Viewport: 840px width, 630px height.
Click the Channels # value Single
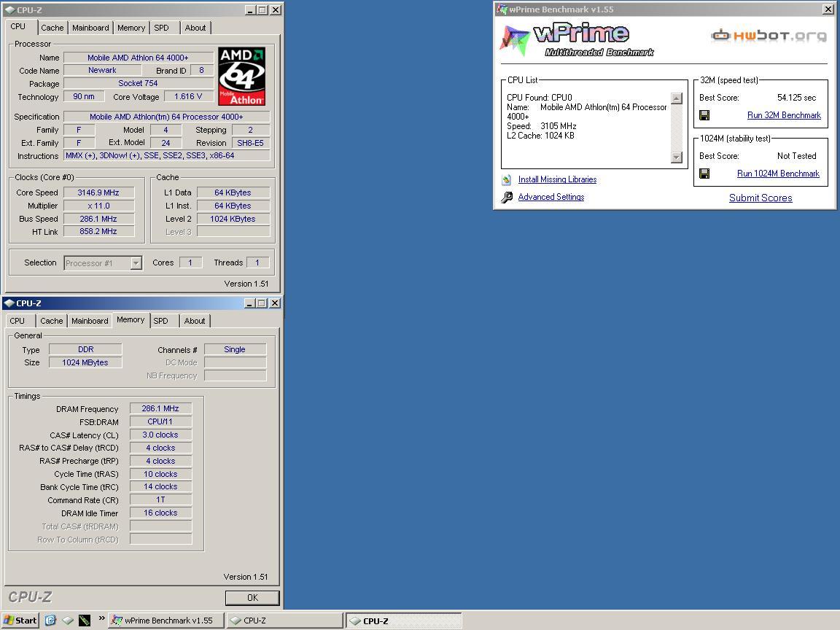pyautogui.click(x=236, y=349)
